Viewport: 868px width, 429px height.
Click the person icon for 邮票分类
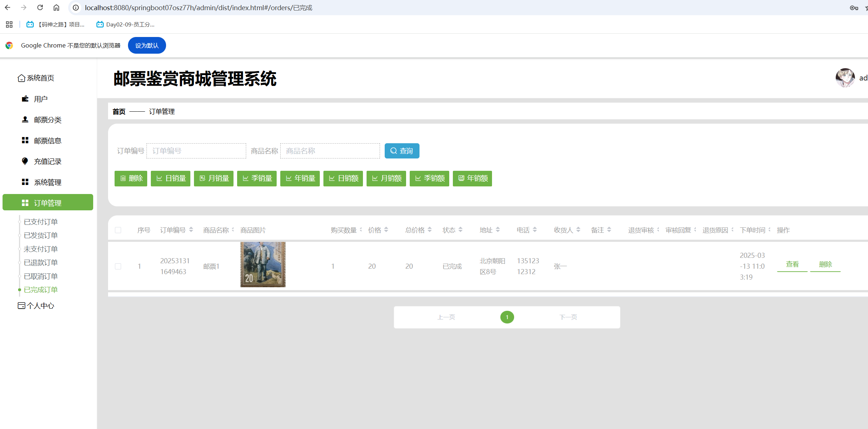point(25,120)
